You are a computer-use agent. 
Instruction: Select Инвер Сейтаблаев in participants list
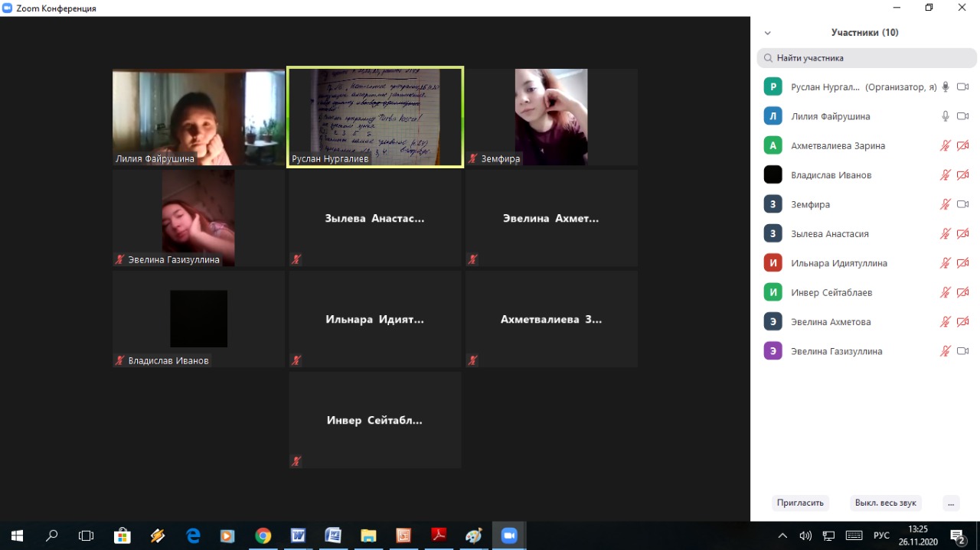click(x=831, y=292)
